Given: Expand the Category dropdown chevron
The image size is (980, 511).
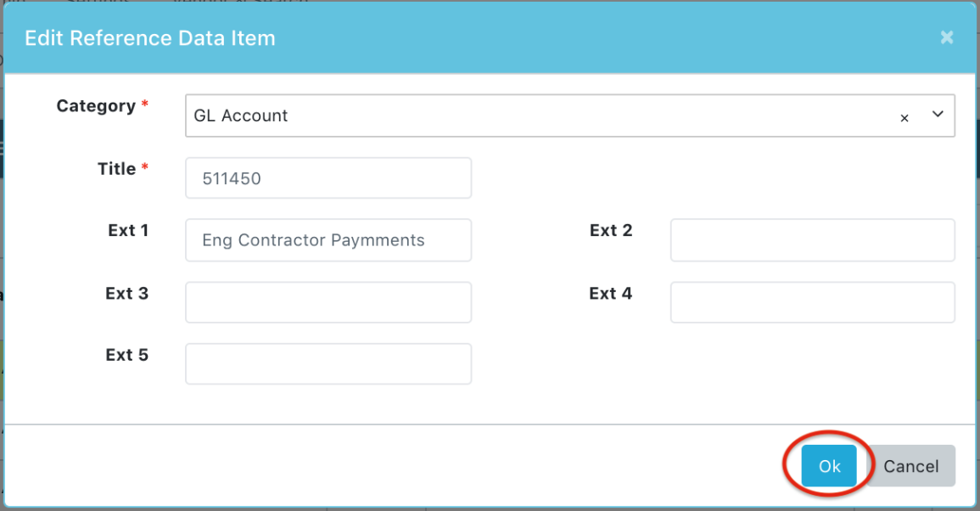Looking at the screenshot, I should [x=938, y=114].
